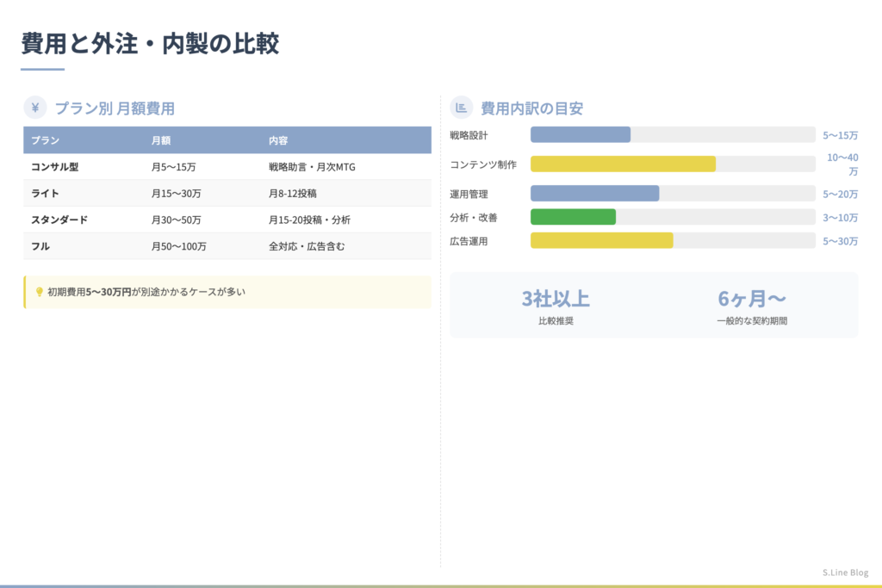The height and width of the screenshot is (588, 882).
Task: Click the 月8-12投稿 cell
Action: 293,194
